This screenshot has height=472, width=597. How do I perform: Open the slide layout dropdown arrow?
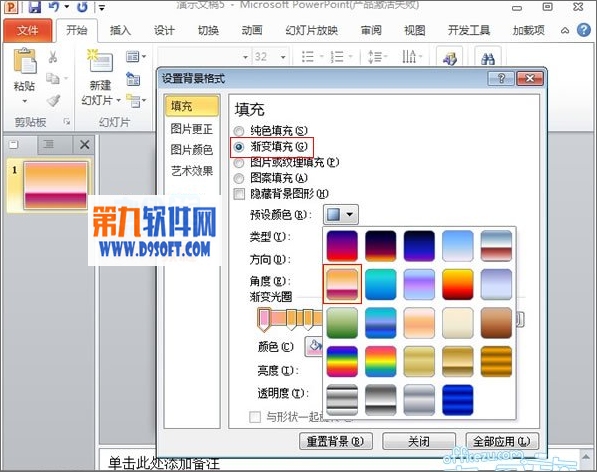point(144,57)
